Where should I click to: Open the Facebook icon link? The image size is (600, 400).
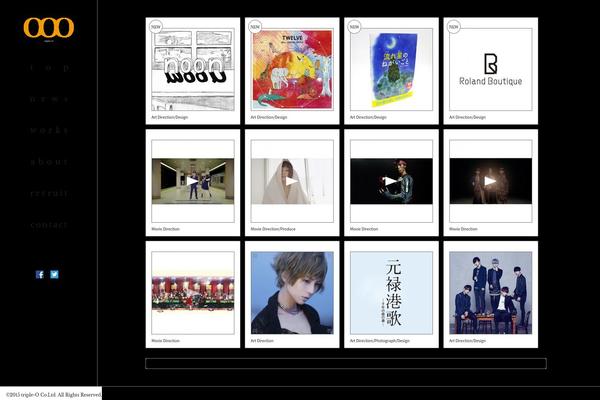(40, 274)
